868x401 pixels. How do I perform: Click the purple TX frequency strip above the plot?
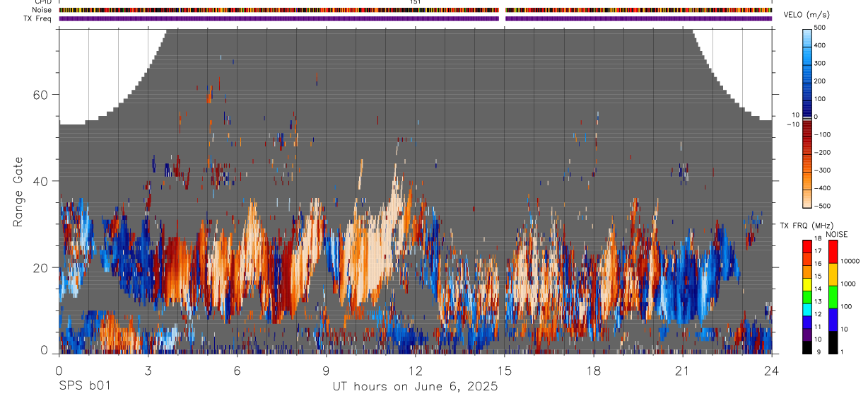416,18
